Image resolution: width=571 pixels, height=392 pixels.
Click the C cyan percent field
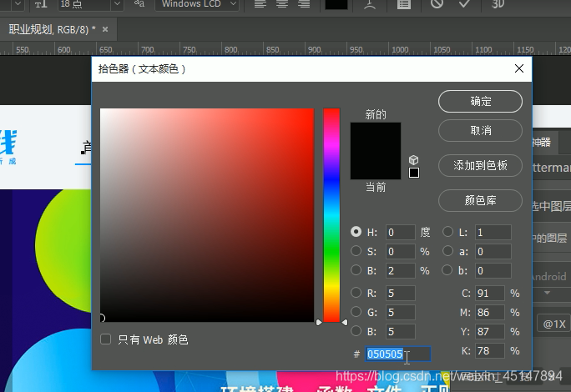(x=490, y=293)
